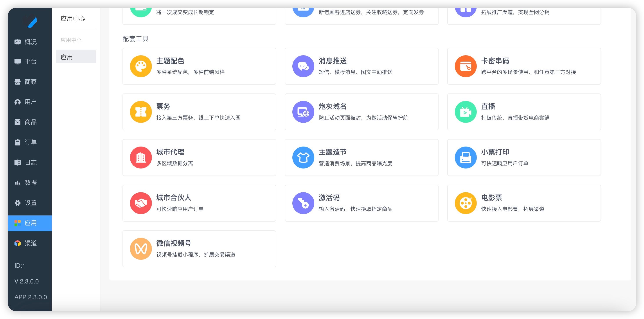644x319 pixels.
Task: Open the 卡密串码 app title
Action: click(x=495, y=61)
